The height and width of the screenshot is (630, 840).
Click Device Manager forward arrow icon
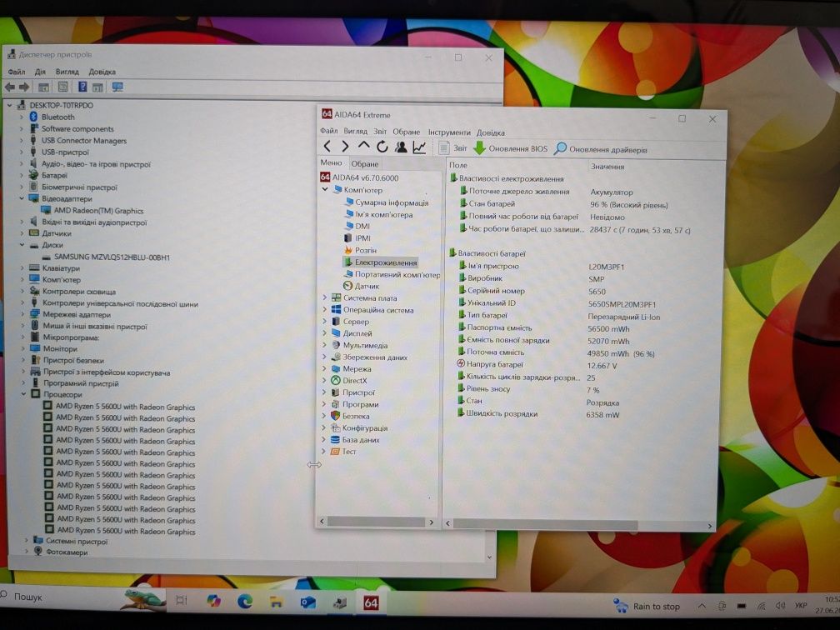click(25, 87)
